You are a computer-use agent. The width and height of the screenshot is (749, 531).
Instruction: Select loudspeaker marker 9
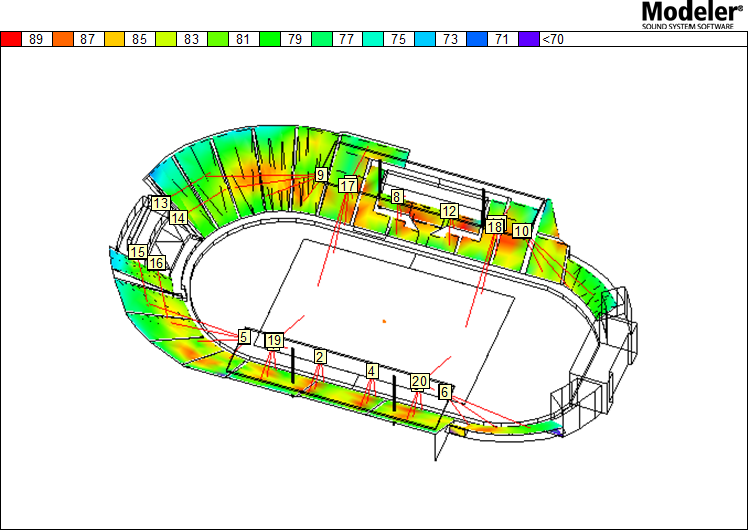pos(321,175)
